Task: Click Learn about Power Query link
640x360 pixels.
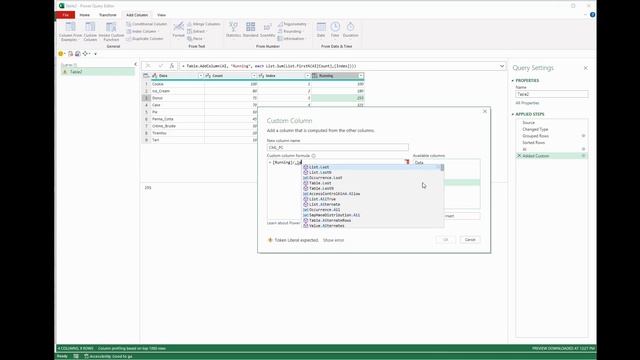Action: (284, 223)
